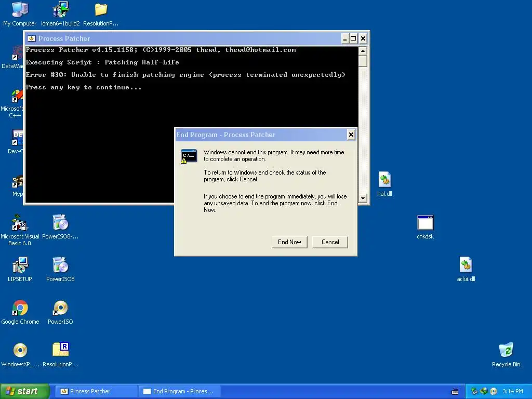Select the ResolutionP... archive icon at bottom

60,354
